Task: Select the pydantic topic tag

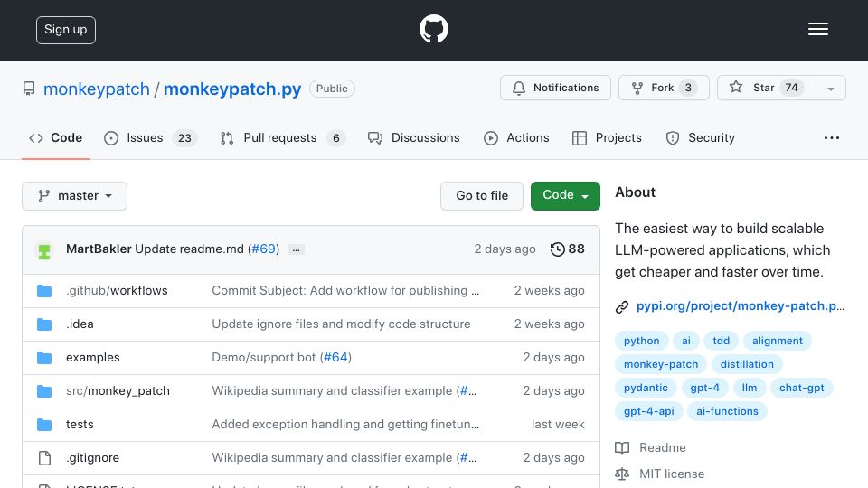Action: [x=646, y=388]
